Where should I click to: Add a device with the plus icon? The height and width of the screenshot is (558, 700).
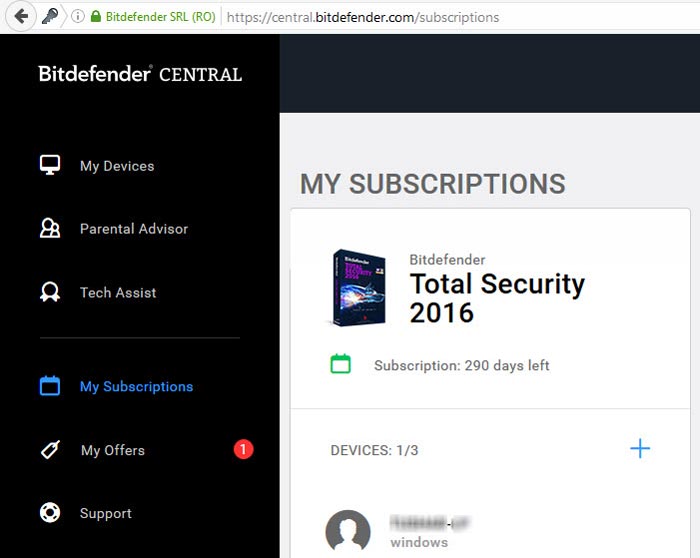(x=640, y=449)
